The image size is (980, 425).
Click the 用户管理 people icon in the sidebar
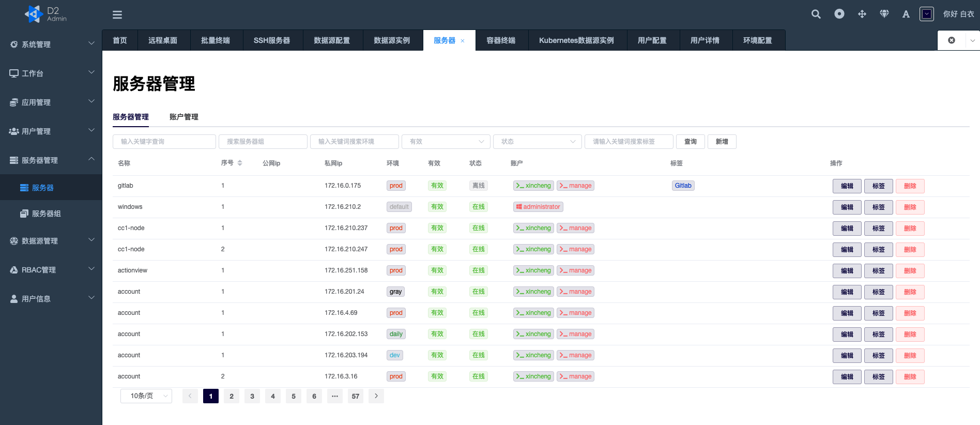(14, 131)
